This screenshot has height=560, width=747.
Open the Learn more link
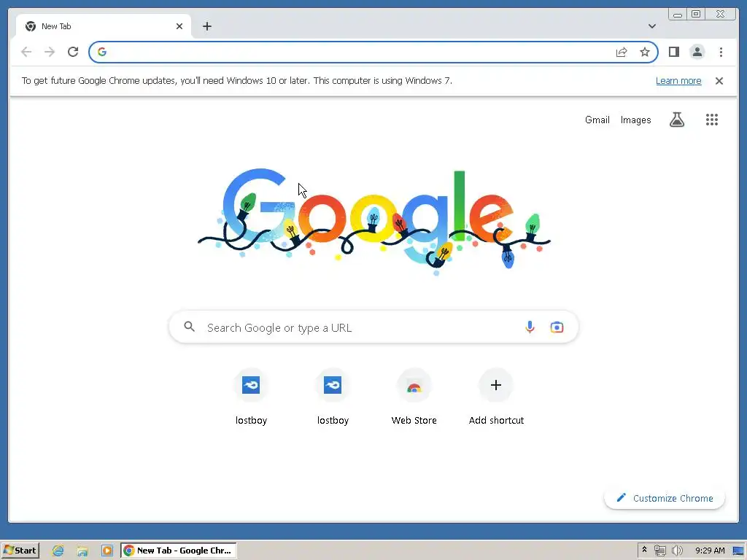pyautogui.click(x=678, y=81)
